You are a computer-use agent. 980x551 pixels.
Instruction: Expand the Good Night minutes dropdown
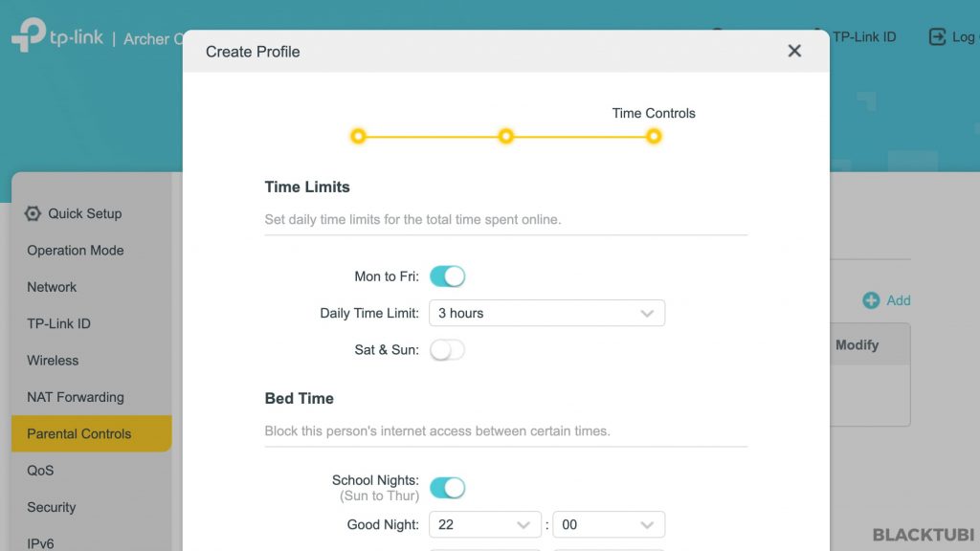pos(609,525)
